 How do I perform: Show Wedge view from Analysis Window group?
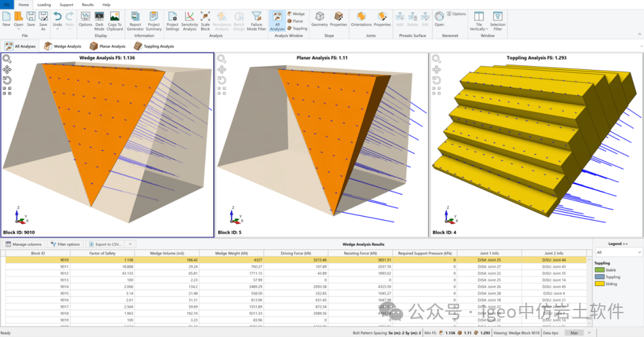296,14
